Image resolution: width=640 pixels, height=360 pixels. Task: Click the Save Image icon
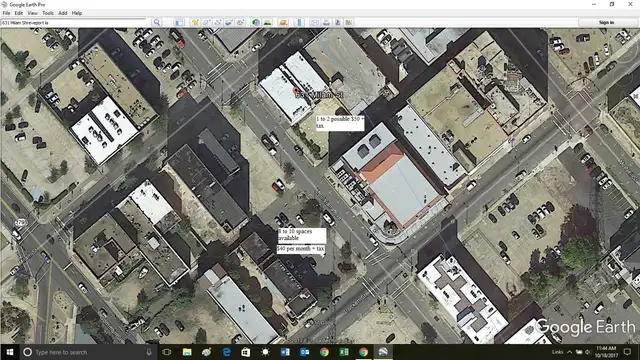click(x=338, y=22)
